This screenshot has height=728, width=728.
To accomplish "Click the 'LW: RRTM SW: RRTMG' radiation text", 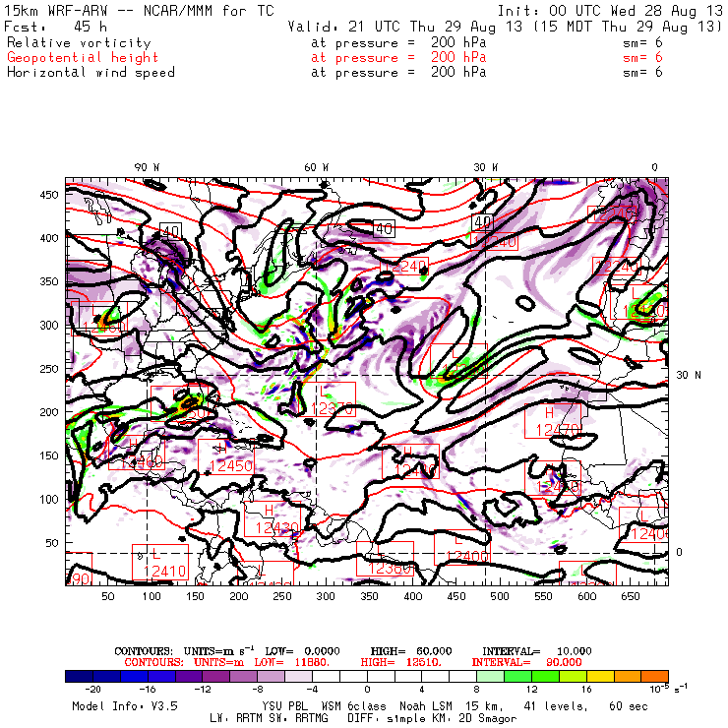I will (x=269, y=719).
